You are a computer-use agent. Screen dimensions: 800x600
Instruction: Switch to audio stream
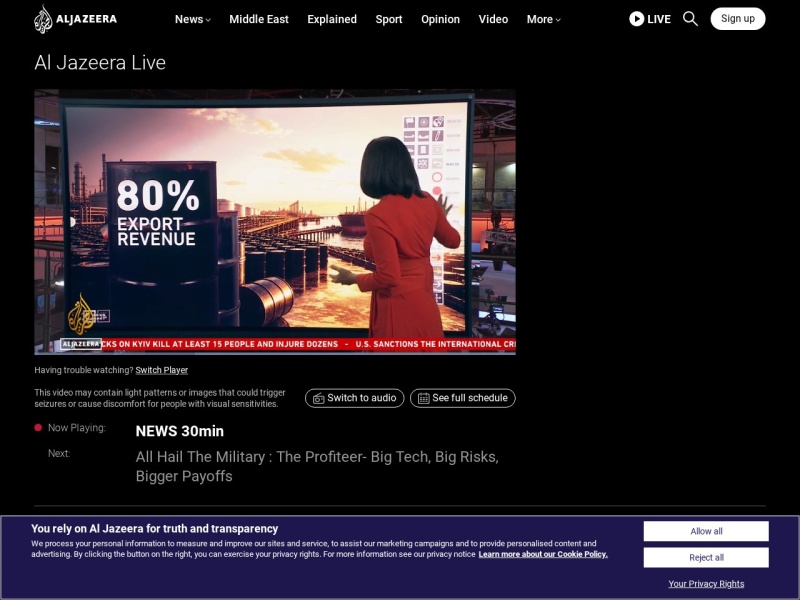(x=355, y=398)
